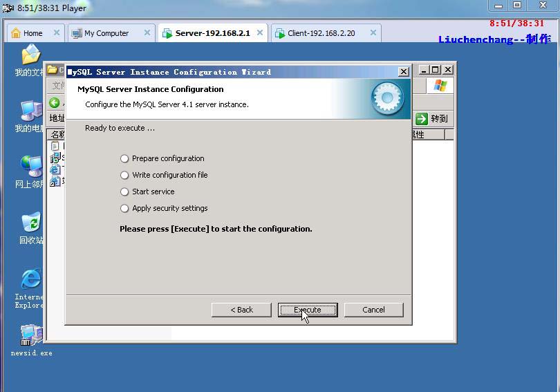Switch to the Server-192.168.2.1 tab
Viewport: 560px width, 392px height.
pos(212,33)
